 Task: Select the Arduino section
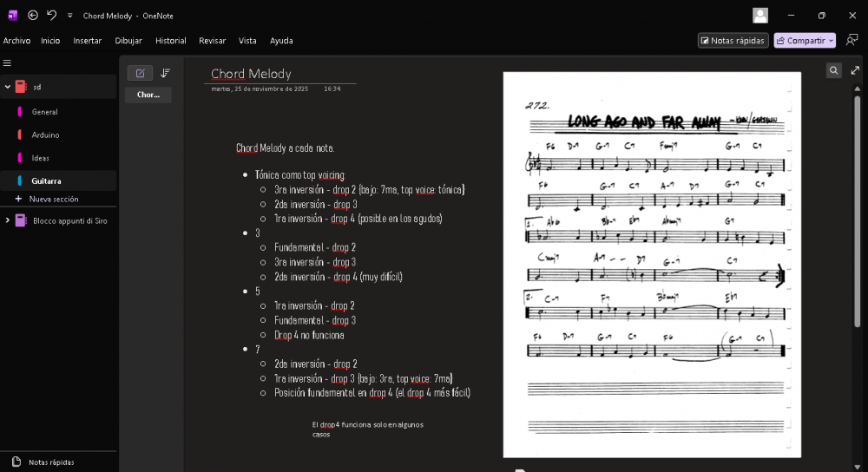[x=46, y=134]
